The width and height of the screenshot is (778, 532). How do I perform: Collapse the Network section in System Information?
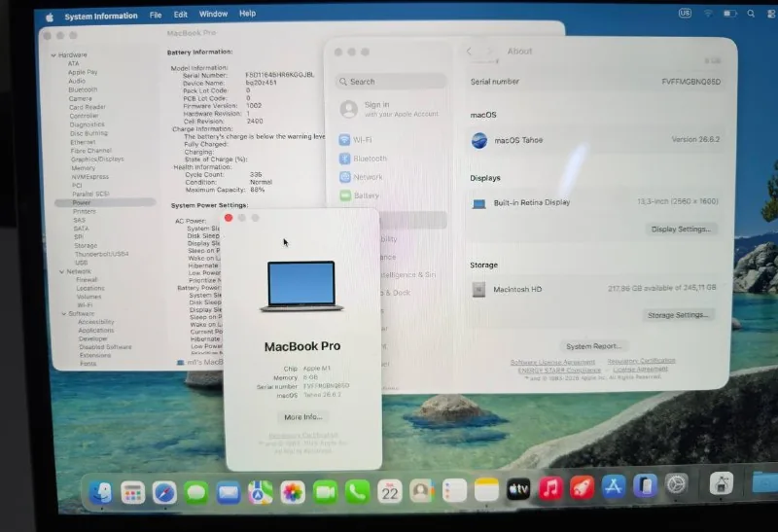(61, 272)
